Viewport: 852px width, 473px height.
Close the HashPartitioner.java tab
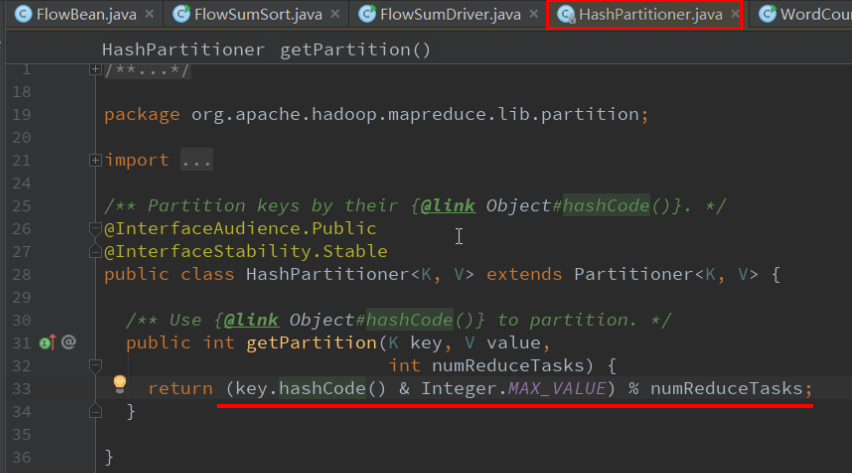click(735, 14)
